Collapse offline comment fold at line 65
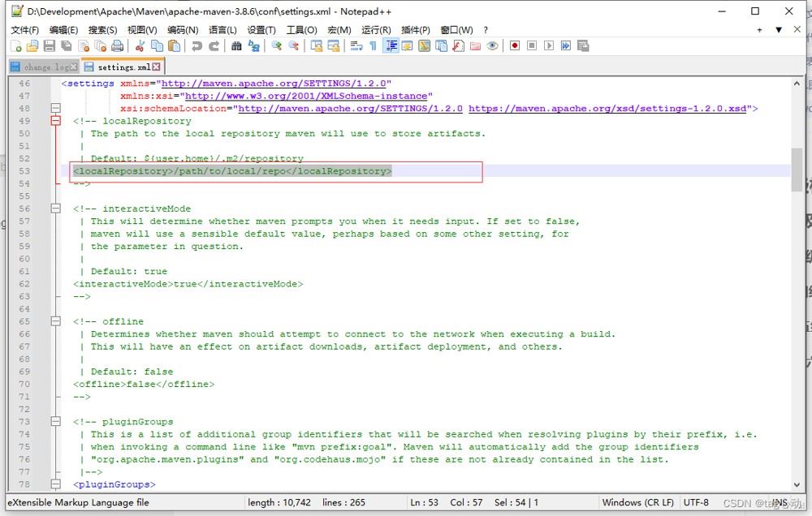 pyautogui.click(x=56, y=321)
